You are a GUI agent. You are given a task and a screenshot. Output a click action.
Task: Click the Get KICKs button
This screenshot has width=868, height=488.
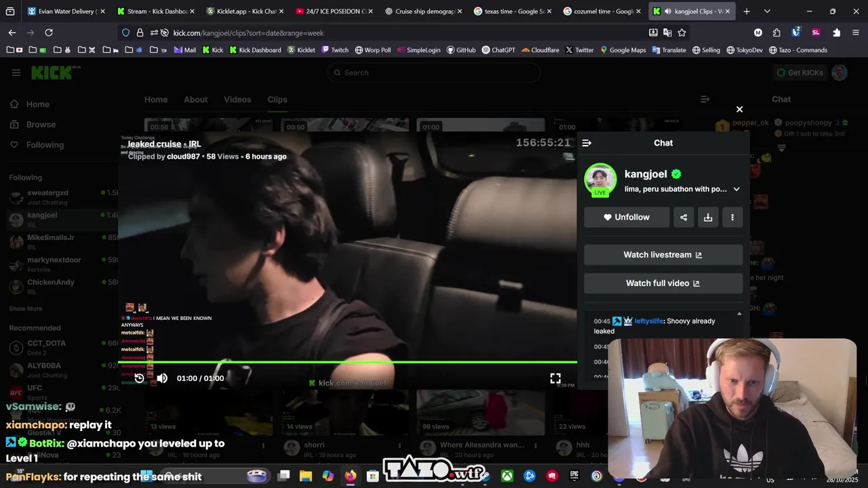point(799,73)
